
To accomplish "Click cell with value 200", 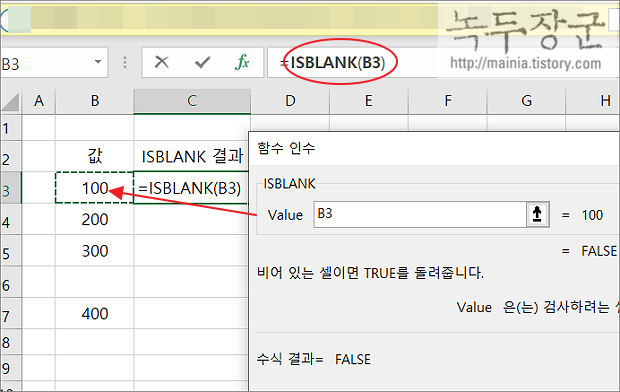I will pos(95,219).
